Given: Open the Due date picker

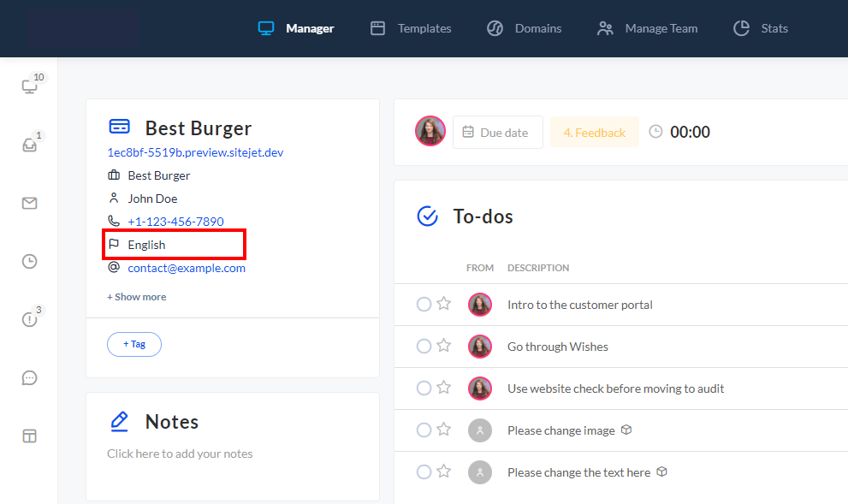Looking at the screenshot, I should click(497, 132).
